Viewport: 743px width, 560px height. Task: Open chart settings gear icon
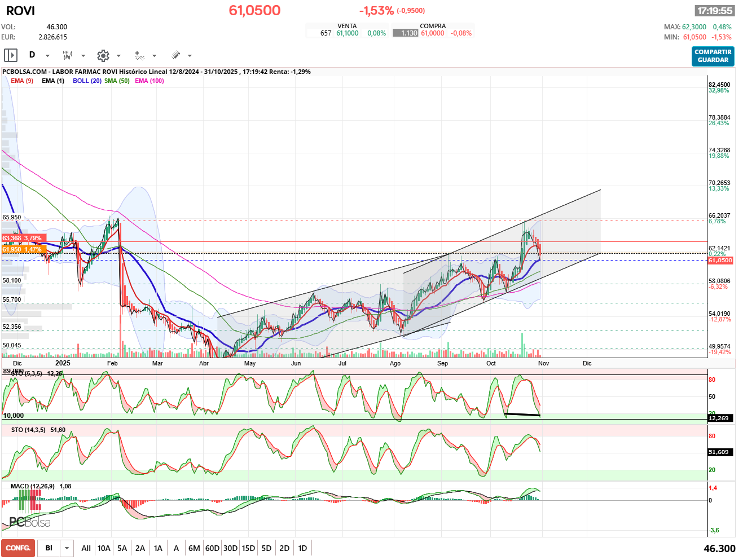[103, 55]
